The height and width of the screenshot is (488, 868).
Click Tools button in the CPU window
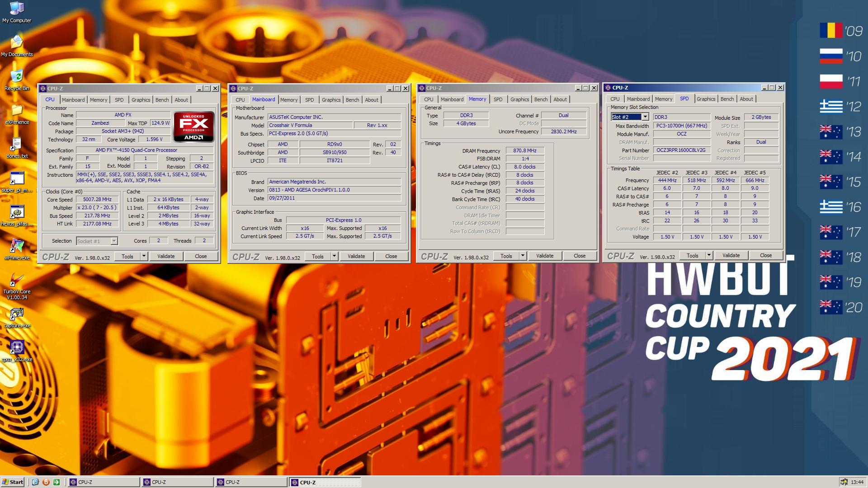click(x=127, y=256)
